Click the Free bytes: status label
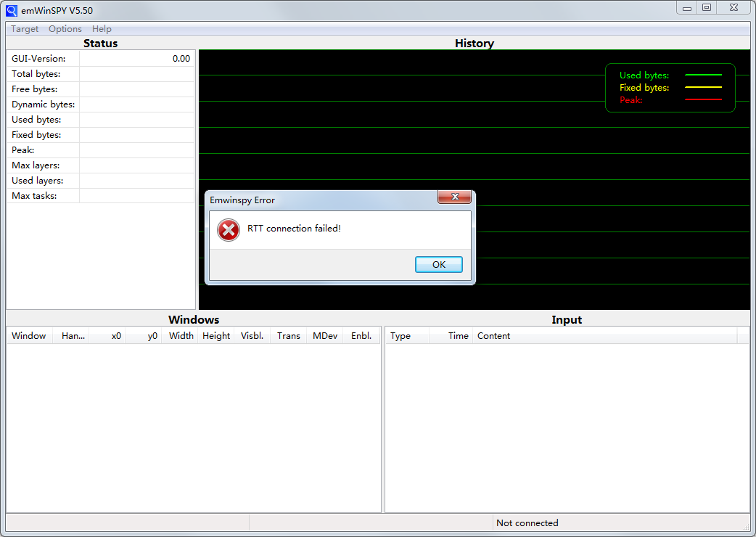The image size is (756, 537). 35,89
